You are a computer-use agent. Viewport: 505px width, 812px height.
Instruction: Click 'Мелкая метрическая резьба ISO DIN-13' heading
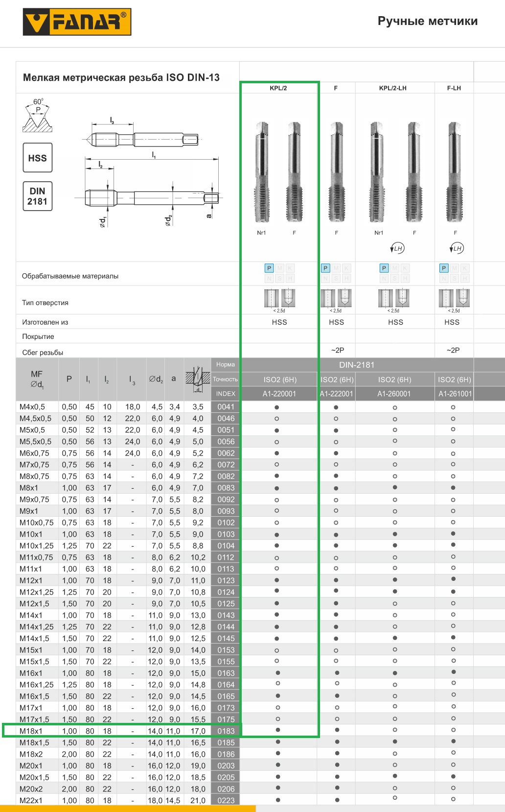(121, 77)
